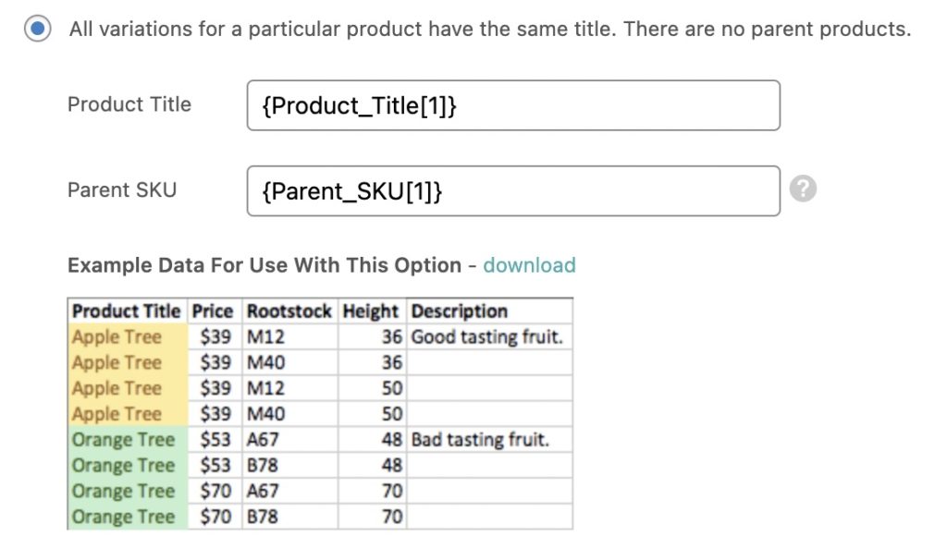This screenshot has height=560, width=947.
Task: Click the cell containing Good tasting fruit
Action: pos(488,337)
